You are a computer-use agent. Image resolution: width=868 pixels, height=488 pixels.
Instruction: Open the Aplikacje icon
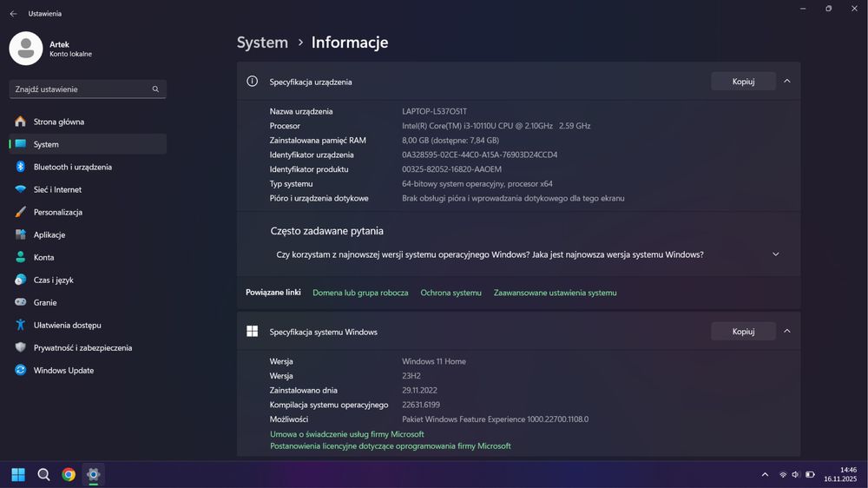(x=21, y=234)
